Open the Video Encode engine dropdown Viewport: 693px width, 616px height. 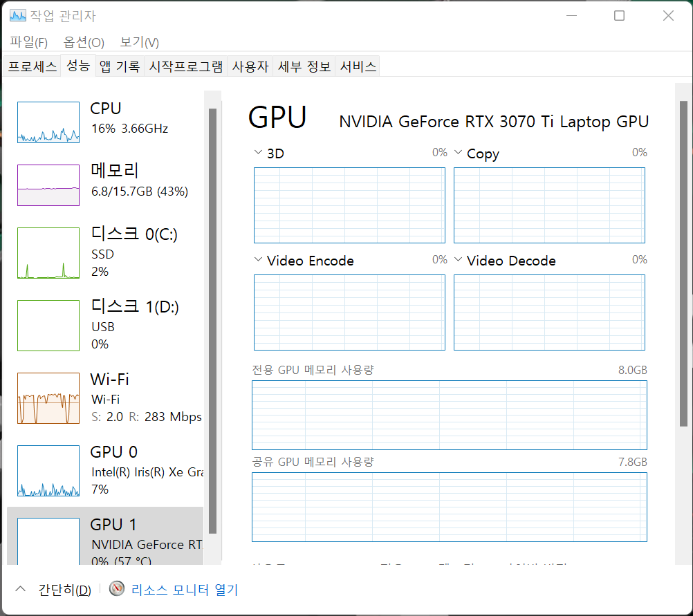259,260
